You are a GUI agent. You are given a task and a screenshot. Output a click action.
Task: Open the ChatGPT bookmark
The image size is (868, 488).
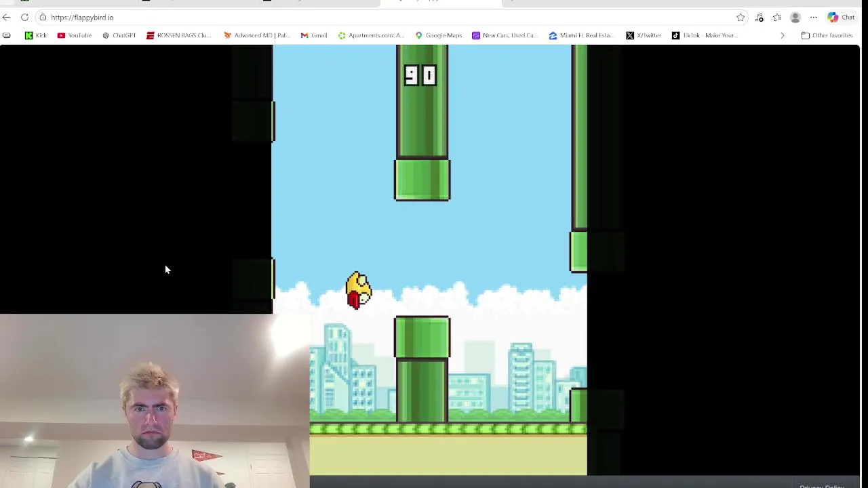pos(119,35)
